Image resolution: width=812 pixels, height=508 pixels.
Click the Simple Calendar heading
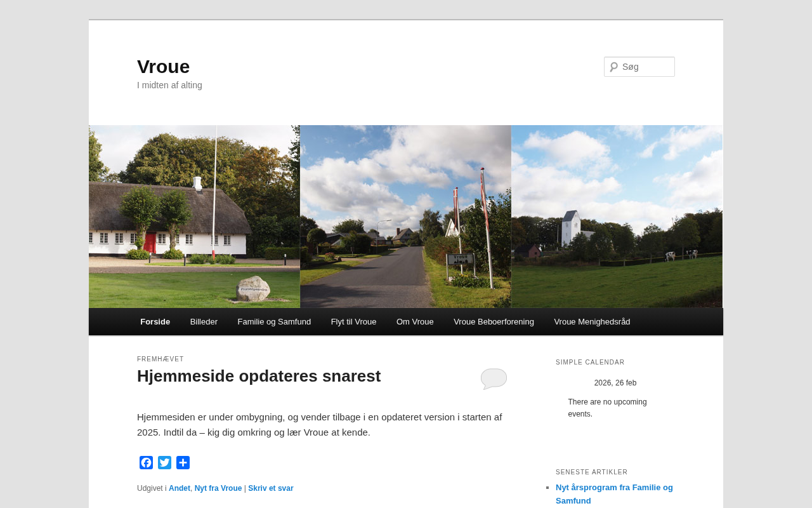(590, 363)
